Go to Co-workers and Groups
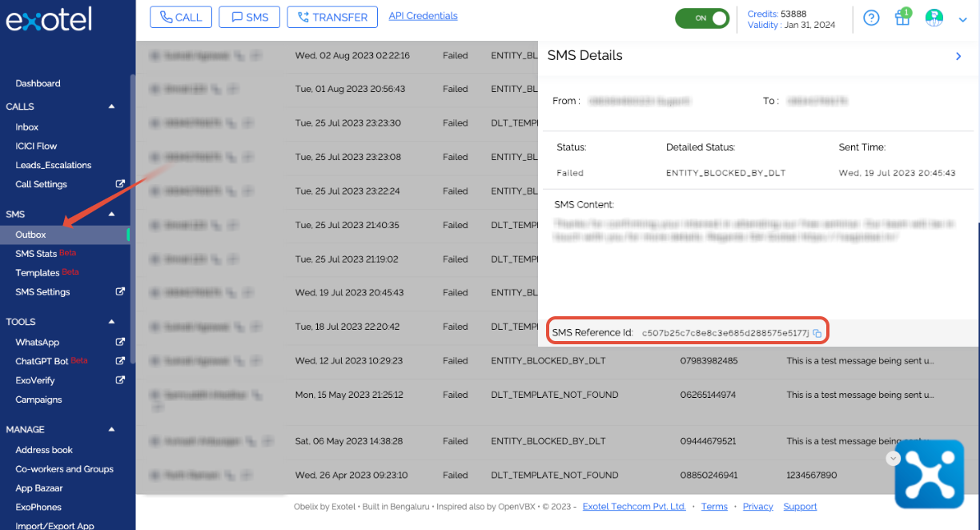 click(x=64, y=469)
